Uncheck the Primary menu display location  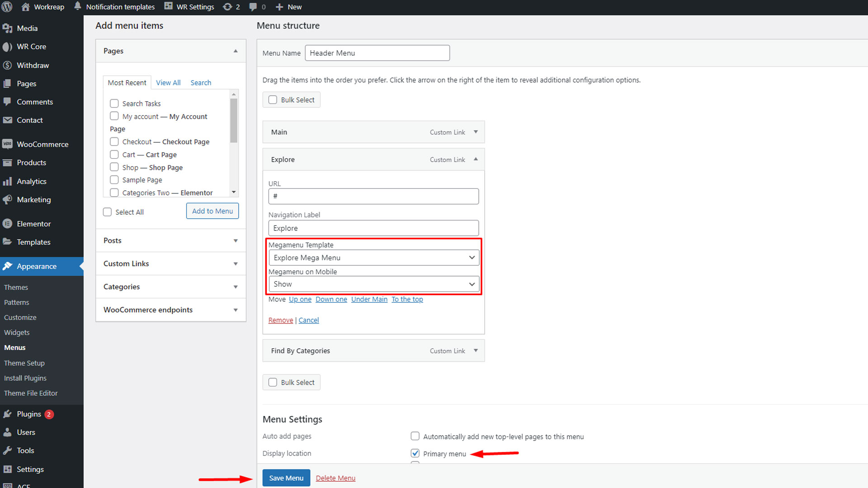(x=415, y=453)
